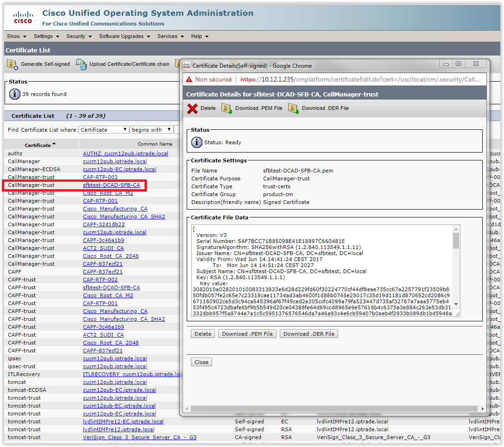
Task: Open the lvdlintIMPre12-EC.iptrade.local link
Action: (x=123, y=421)
